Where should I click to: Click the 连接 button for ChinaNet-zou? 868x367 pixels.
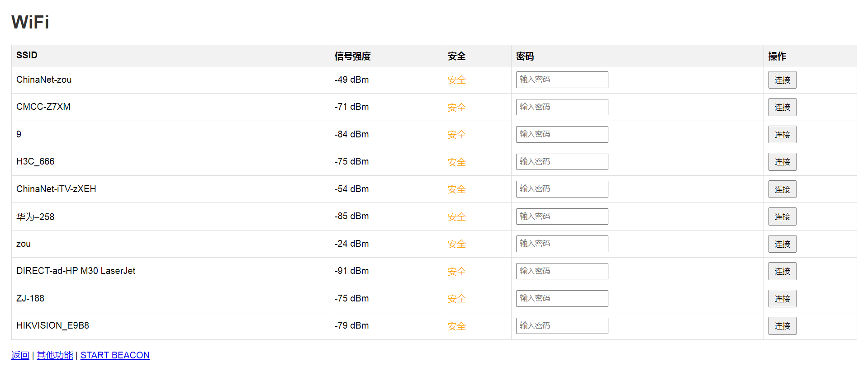coord(782,80)
